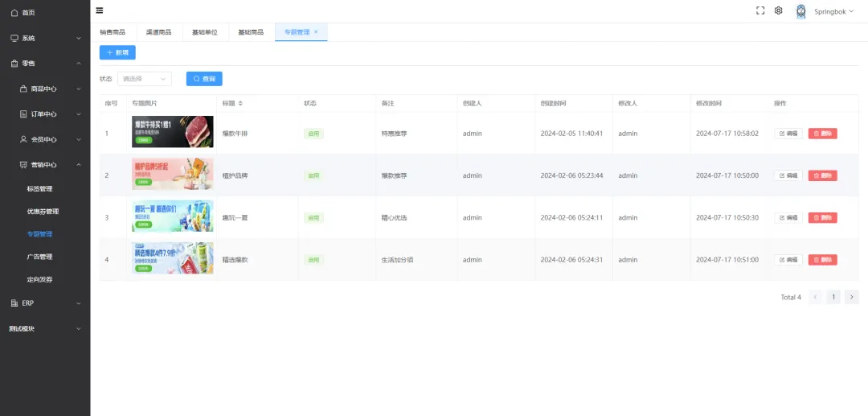Switch to the 销售商品 tab
868x416 pixels.
tap(113, 32)
